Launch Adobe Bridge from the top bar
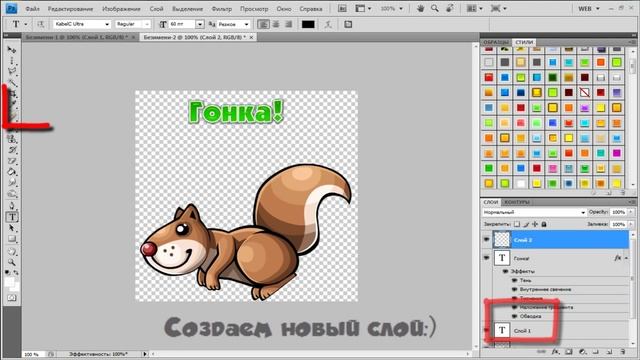 342,8
